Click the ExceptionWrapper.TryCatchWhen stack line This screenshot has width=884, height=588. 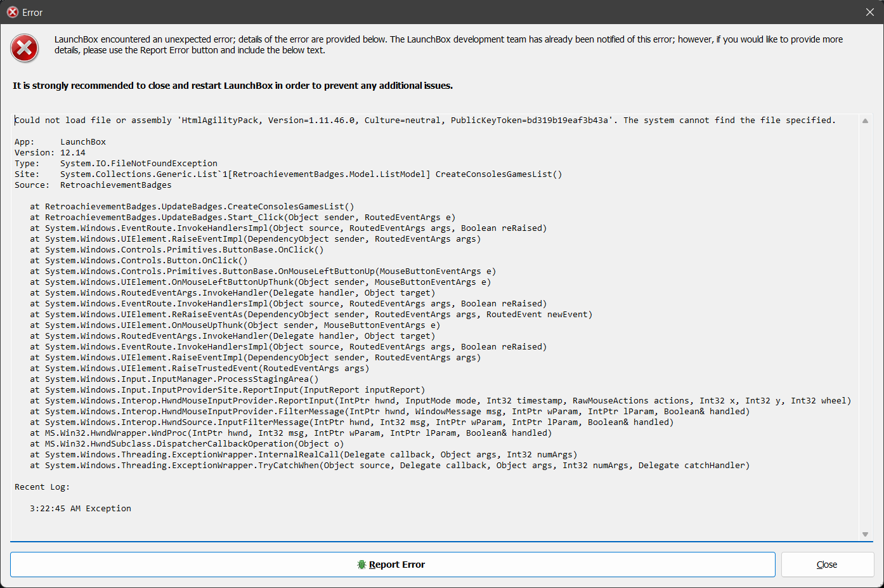click(390, 465)
